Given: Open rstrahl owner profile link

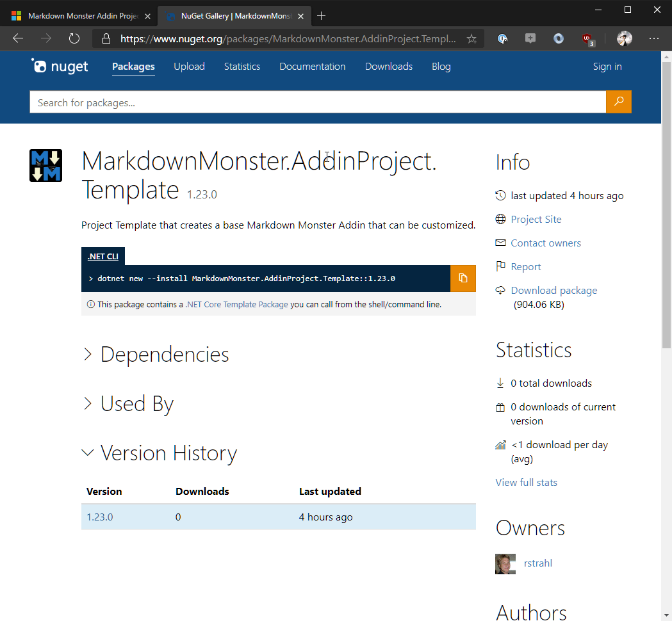Looking at the screenshot, I should click(537, 563).
